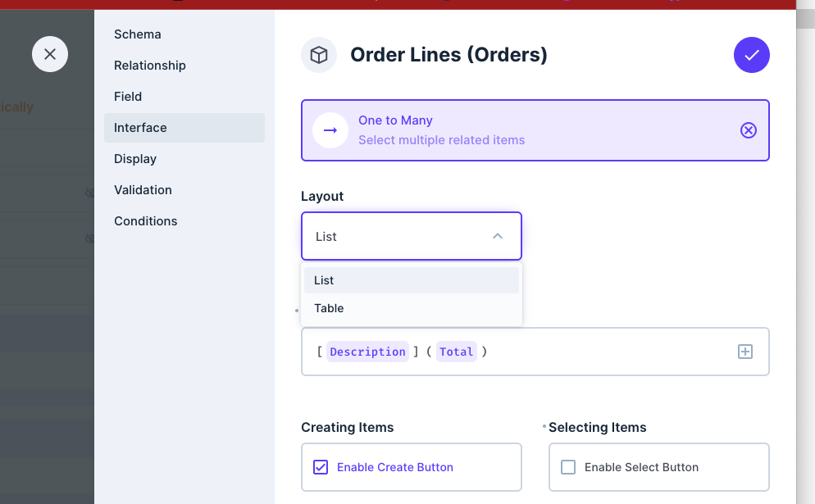Open the Relationship section

(149, 65)
